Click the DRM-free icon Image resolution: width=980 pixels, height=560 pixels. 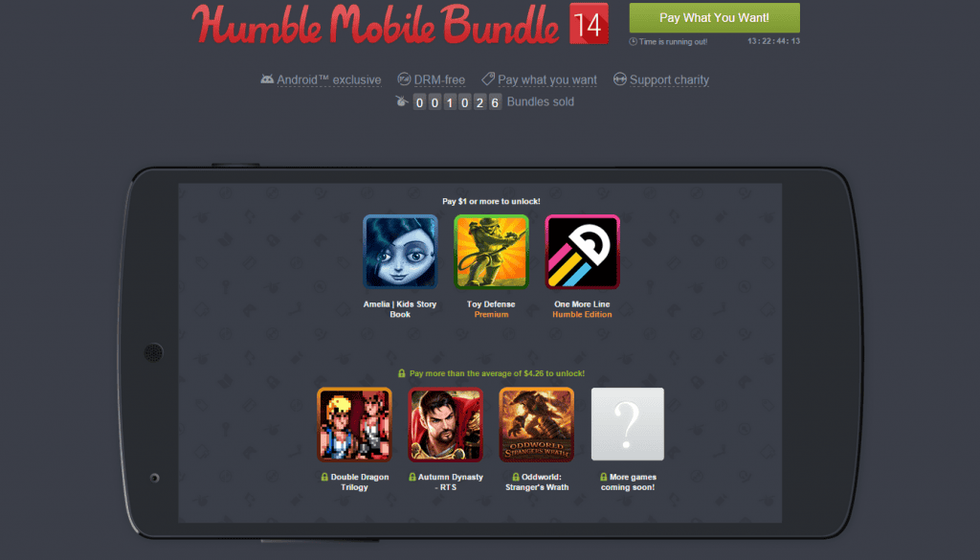coord(404,79)
